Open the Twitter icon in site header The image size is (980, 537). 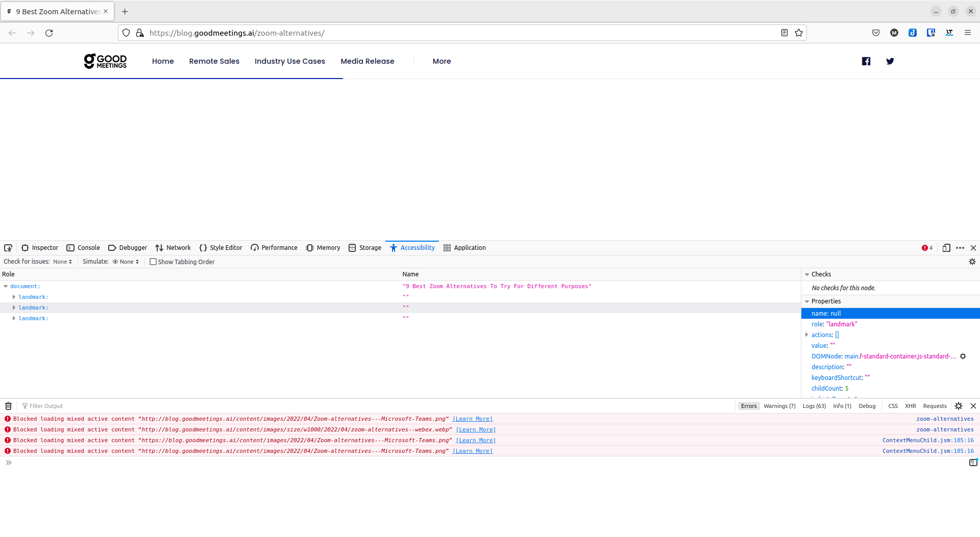click(890, 61)
